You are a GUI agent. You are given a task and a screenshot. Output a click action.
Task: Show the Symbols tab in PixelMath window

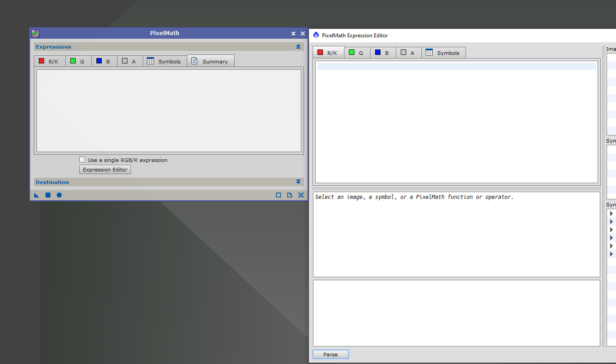[165, 61]
